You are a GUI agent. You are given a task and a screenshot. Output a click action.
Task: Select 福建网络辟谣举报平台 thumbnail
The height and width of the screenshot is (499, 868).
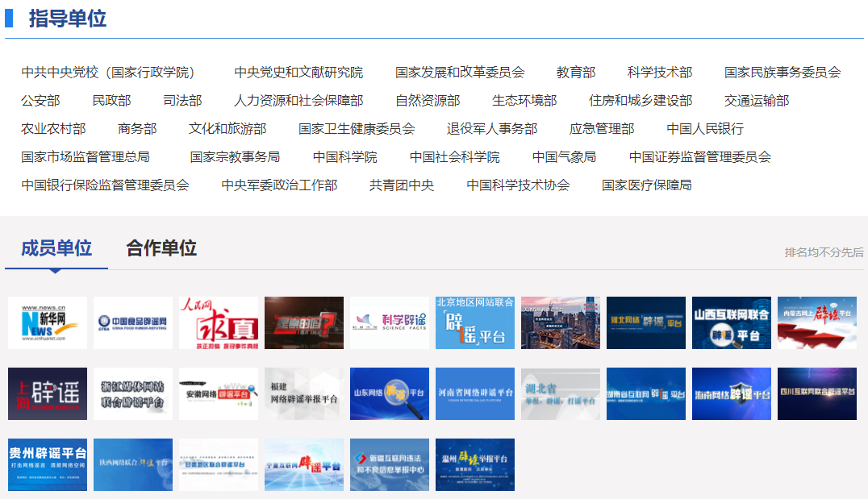pos(304,393)
